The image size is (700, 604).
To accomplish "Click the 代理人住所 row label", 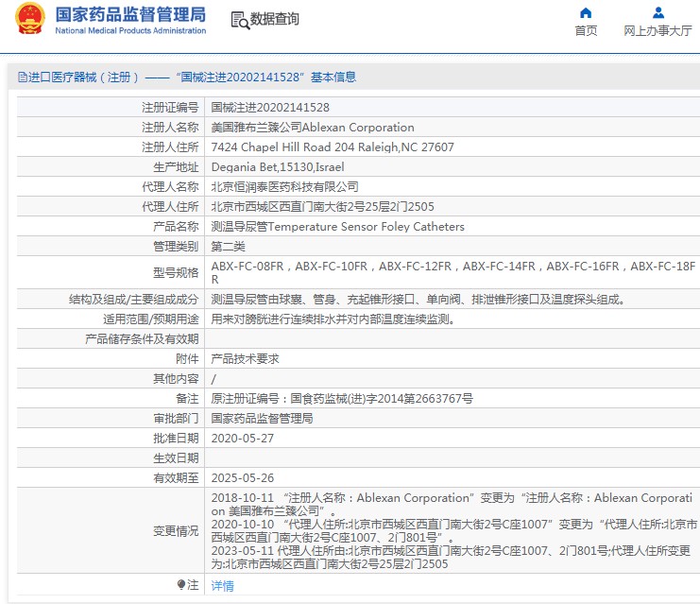I will pyautogui.click(x=170, y=206).
